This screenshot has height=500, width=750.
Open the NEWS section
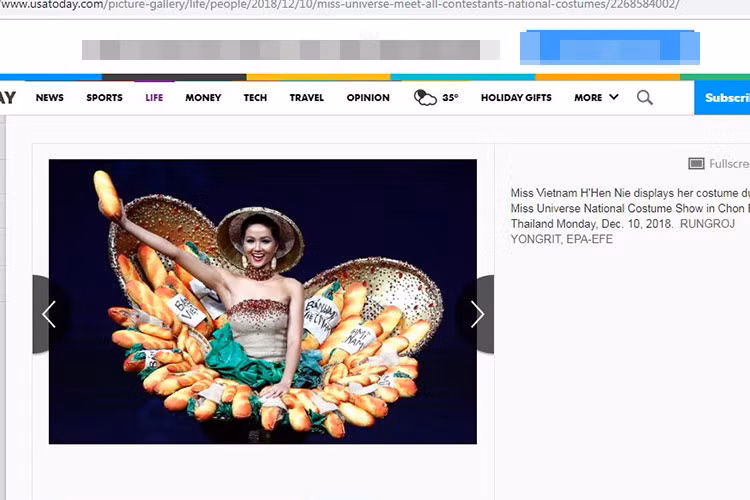coord(50,98)
